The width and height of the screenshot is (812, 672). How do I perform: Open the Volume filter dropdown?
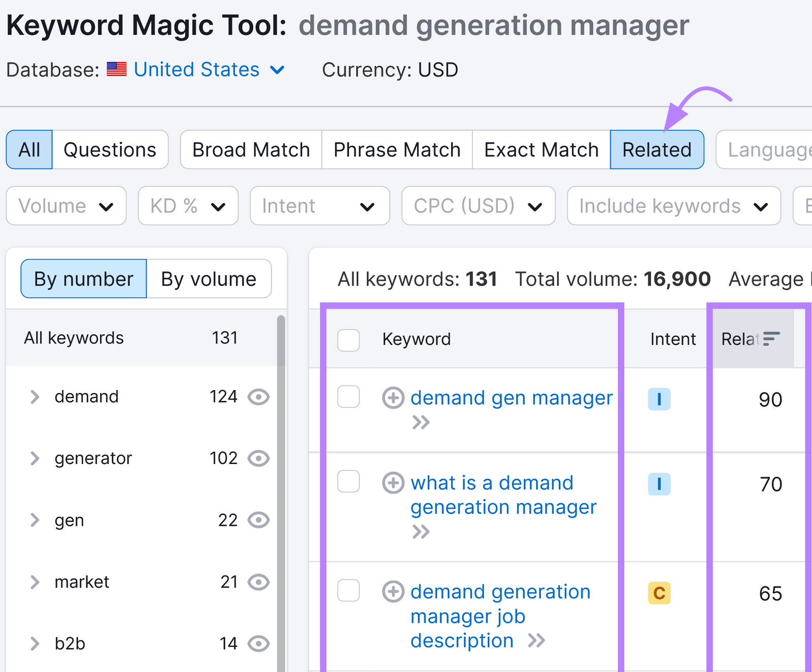(x=66, y=206)
